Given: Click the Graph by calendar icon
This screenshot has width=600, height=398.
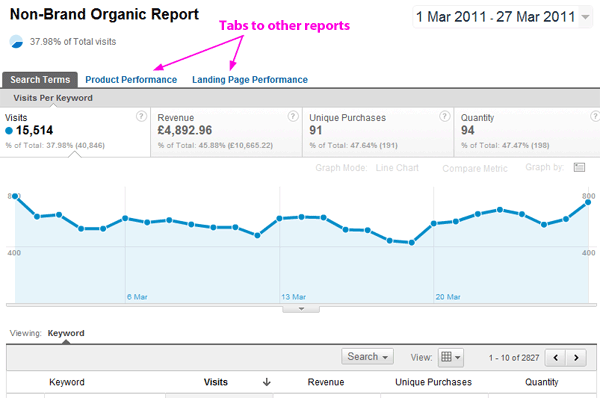Looking at the screenshot, I should click(x=579, y=167).
